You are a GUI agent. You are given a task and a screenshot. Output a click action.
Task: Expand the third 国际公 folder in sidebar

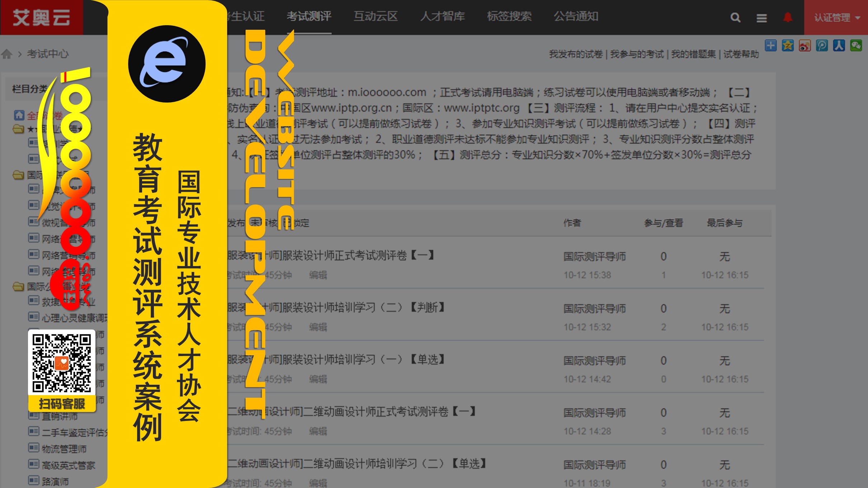[19, 286]
